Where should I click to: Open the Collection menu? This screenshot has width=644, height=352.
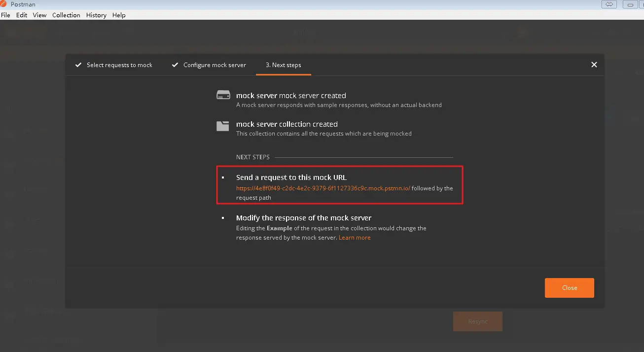pyautogui.click(x=66, y=15)
